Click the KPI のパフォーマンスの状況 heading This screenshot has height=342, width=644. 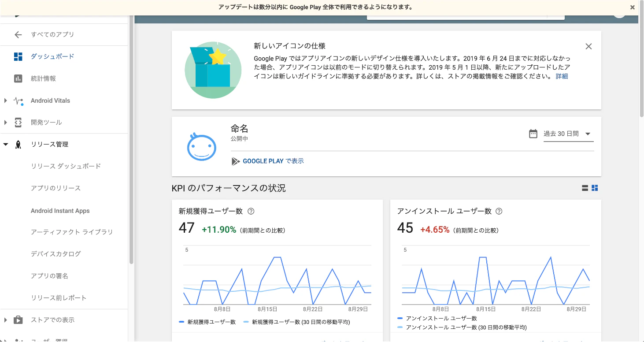click(229, 188)
